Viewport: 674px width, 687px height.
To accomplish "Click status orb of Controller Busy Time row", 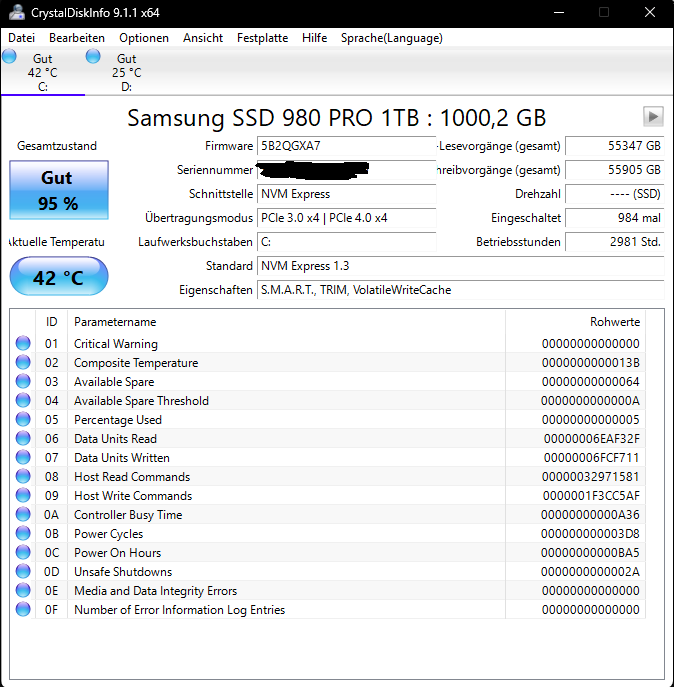I will [23, 514].
